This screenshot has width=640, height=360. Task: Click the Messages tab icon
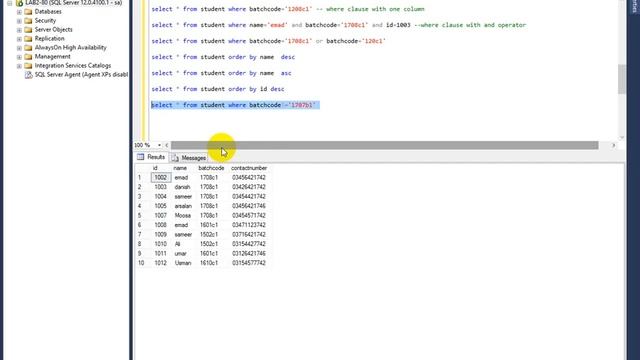click(175, 158)
